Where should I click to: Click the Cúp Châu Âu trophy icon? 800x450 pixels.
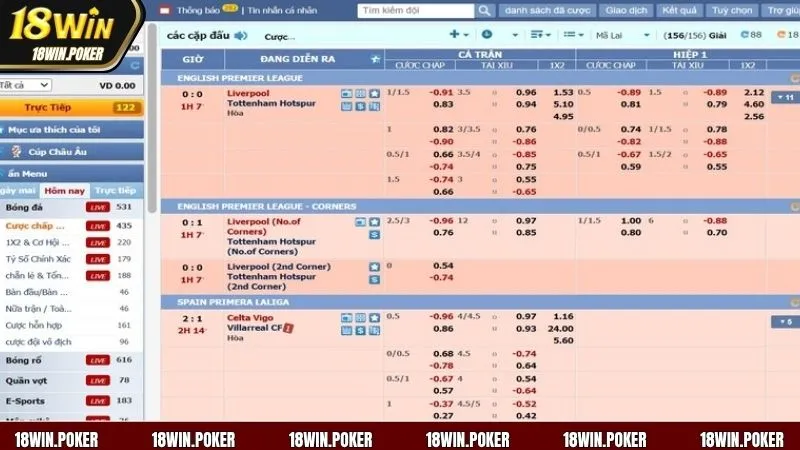(x=16, y=152)
